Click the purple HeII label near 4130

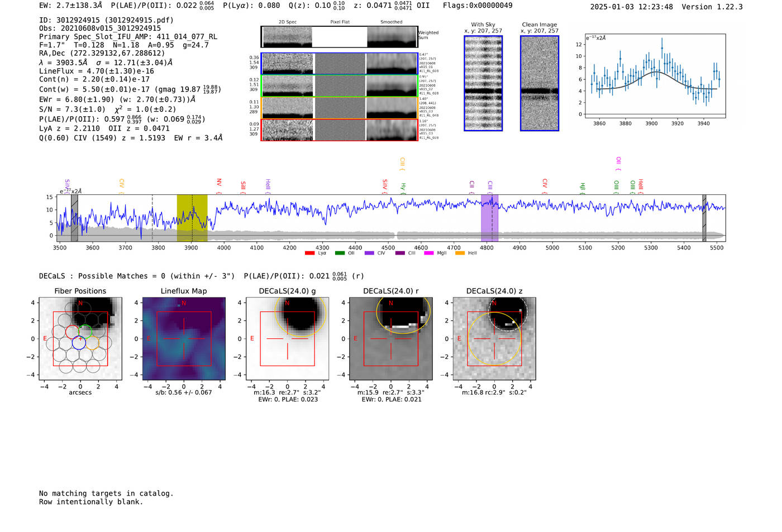coord(268,186)
